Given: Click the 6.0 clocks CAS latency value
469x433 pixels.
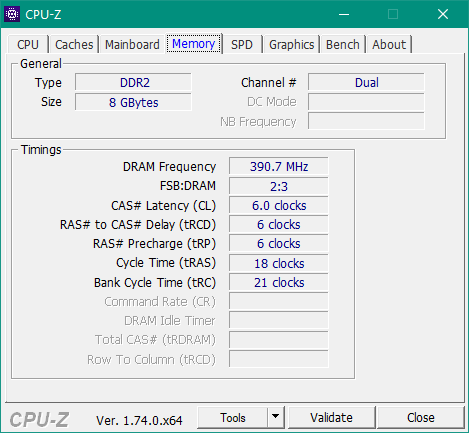Looking at the screenshot, I should pos(279,205).
